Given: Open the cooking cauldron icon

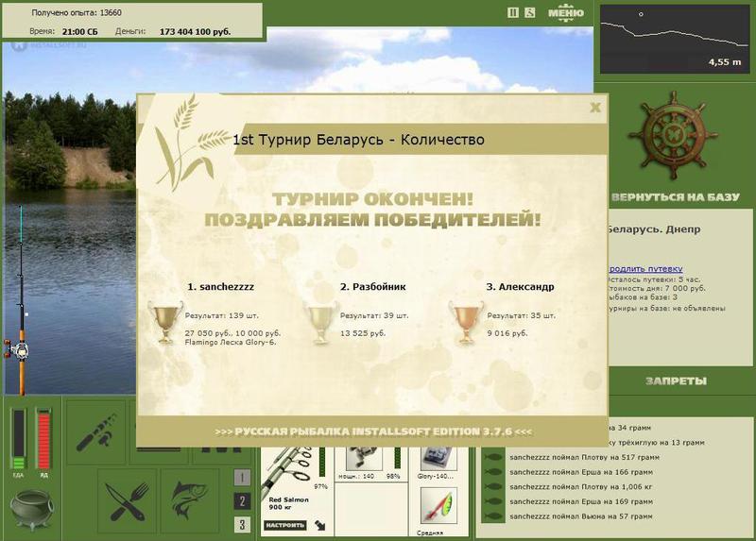Looking at the screenshot, I should point(32,509).
